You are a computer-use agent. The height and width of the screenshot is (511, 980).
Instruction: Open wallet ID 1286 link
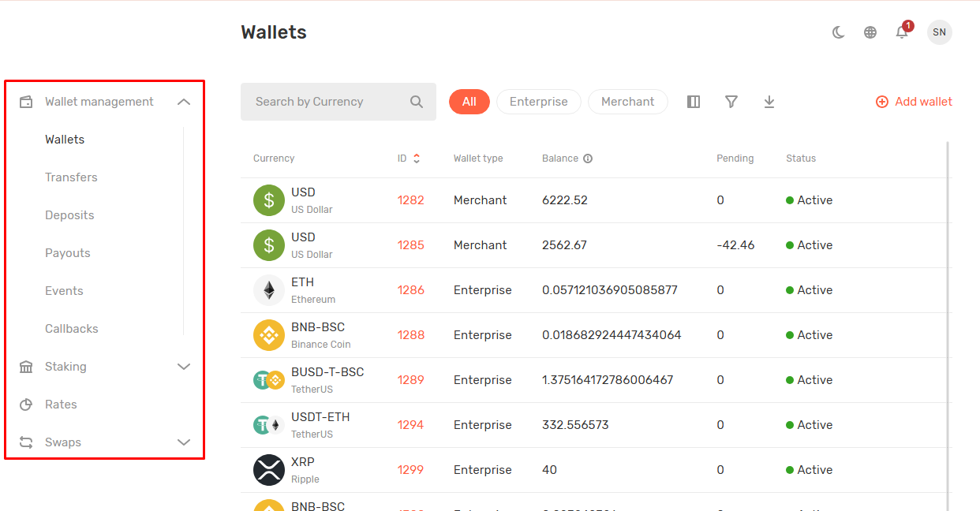coord(410,290)
